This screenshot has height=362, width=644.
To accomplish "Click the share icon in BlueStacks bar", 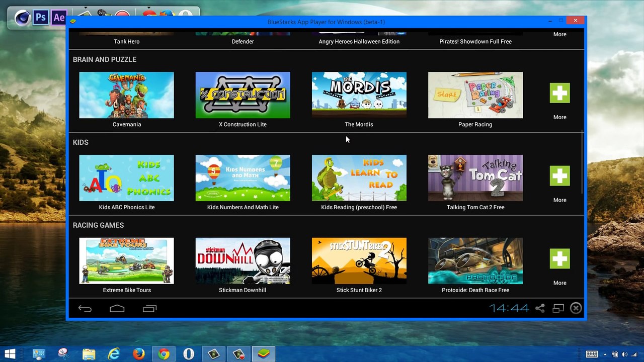I will coord(540,308).
